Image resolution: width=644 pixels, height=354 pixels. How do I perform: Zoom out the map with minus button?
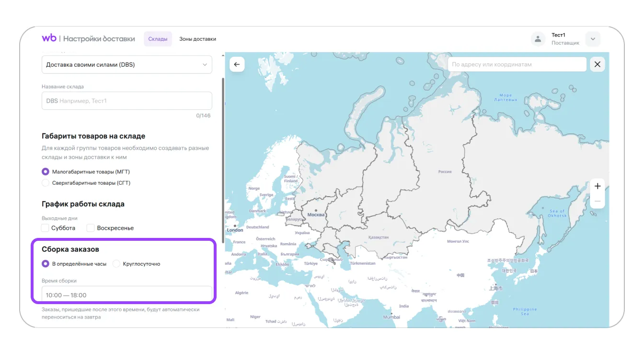click(x=597, y=201)
